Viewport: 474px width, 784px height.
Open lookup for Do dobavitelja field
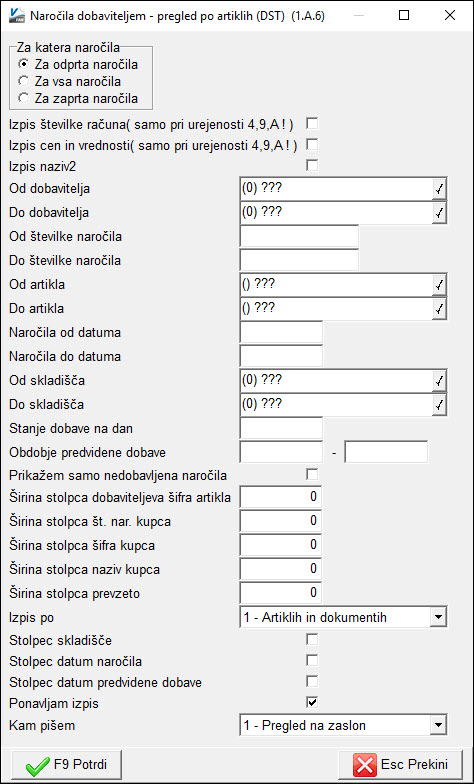point(440,213)
